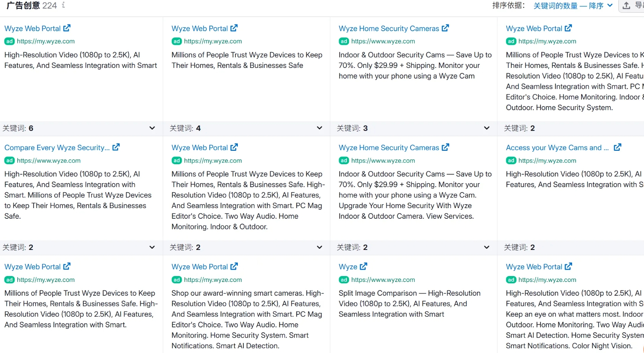Expand keywords chevron under the 'View Services.' ad

487,247
